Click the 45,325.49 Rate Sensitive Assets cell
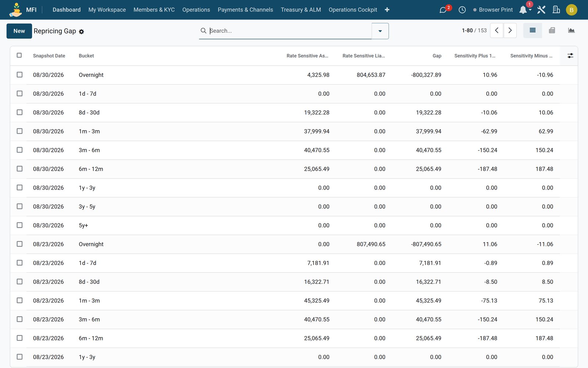This screenshot has width=588, height=368. click(316, 301)
